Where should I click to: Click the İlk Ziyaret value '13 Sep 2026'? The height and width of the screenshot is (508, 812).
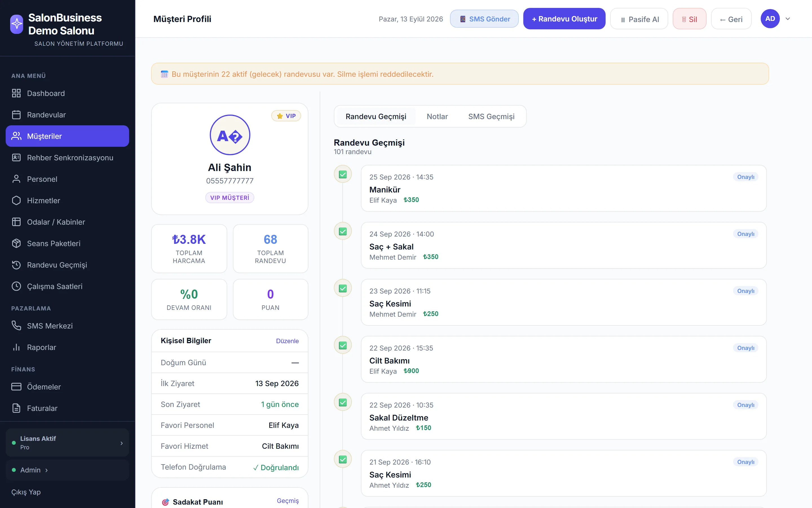point(277,384)
